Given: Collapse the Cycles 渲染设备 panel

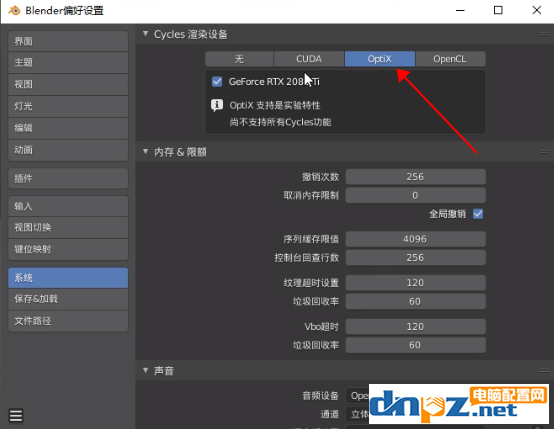Looking at the screenshot, I should (x=145, y=34).
